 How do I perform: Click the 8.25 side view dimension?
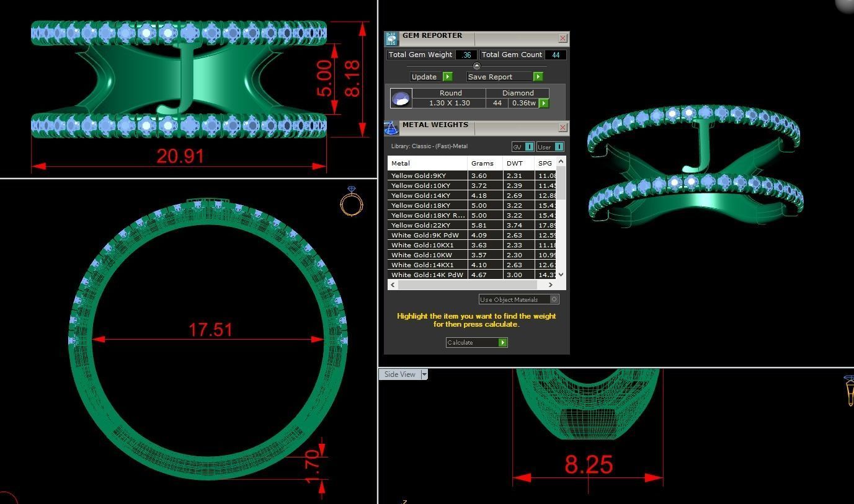[x=589, y=464]
